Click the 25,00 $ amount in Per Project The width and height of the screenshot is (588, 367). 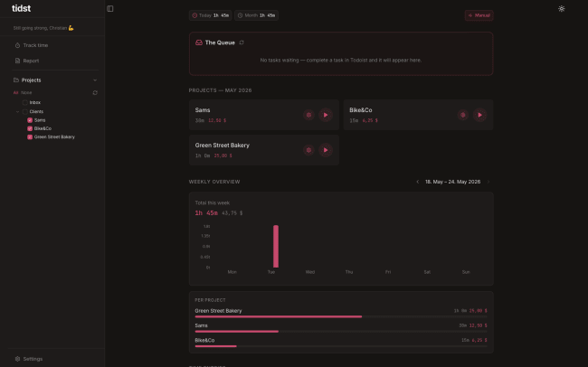coord(479,311)
